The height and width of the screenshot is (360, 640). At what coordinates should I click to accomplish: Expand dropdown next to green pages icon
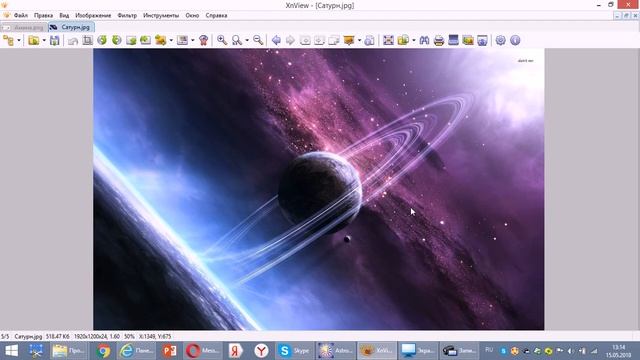point(413,40)
